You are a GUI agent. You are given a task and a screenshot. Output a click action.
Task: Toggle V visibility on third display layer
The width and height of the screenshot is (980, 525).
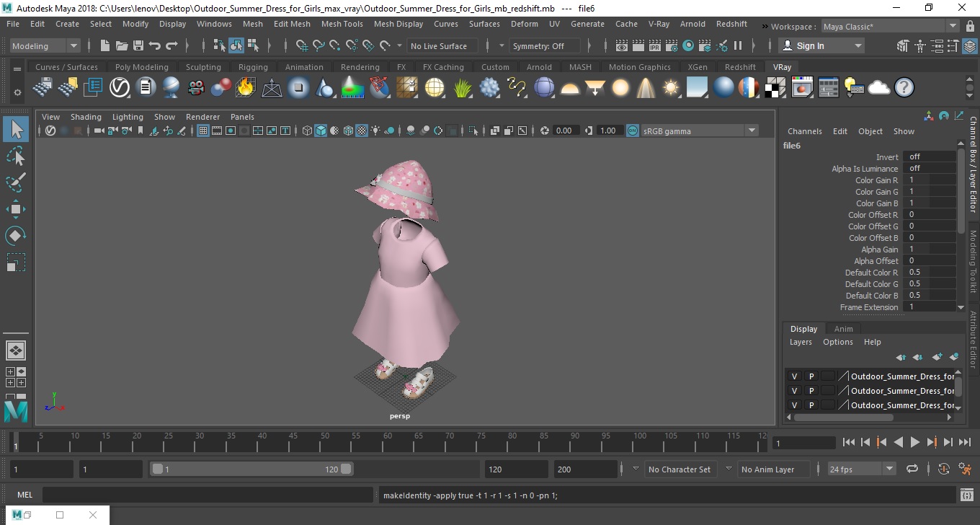tap(795, 405)
